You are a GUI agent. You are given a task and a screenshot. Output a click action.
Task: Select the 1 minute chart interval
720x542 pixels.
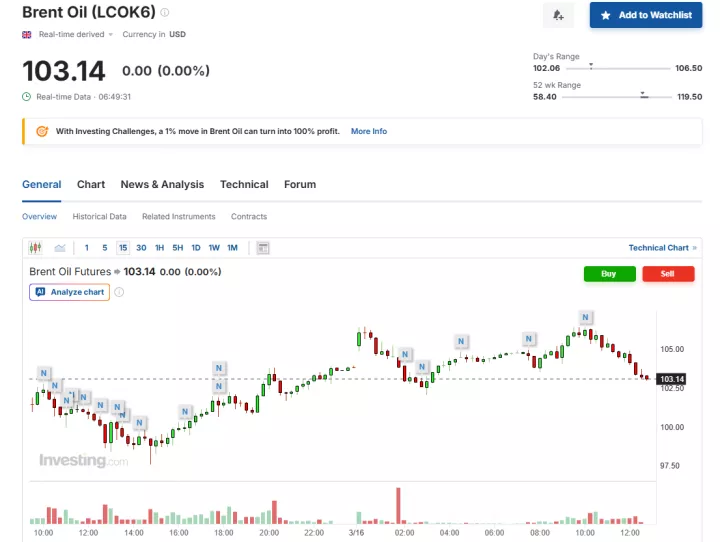click(87, 247)
